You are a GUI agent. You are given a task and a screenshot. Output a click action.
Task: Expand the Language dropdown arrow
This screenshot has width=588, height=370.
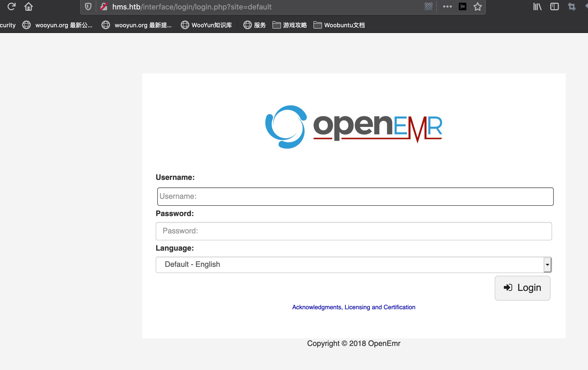tap(547, 265)
